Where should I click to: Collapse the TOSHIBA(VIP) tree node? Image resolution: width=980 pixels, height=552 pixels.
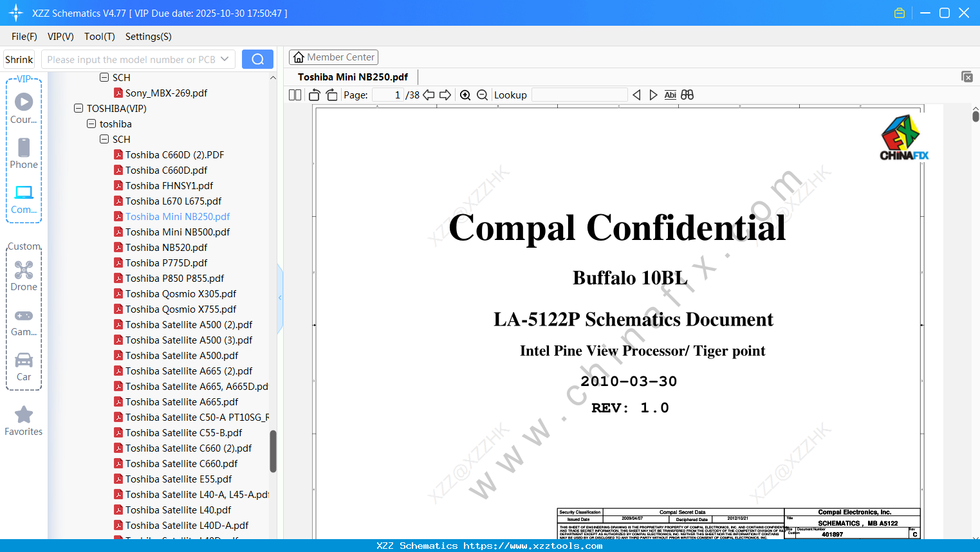pyautogui.click(x=79, y=109)
